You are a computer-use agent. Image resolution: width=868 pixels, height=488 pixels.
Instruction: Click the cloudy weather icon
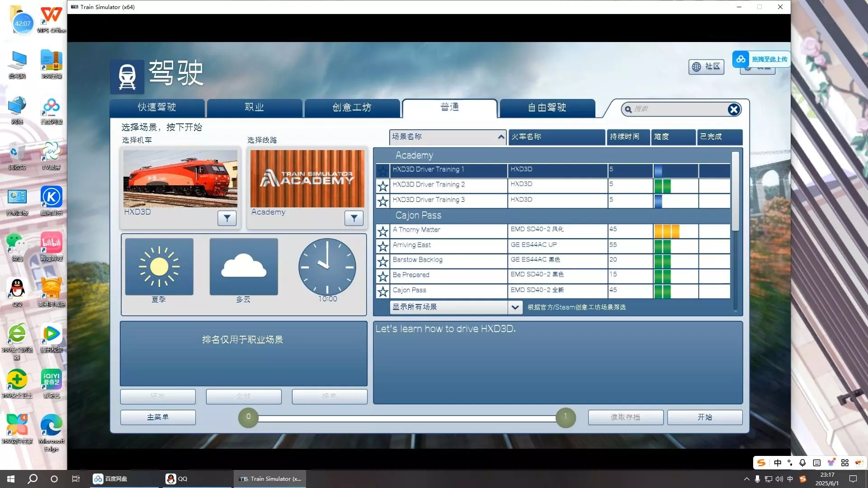(x=244, y=267)
